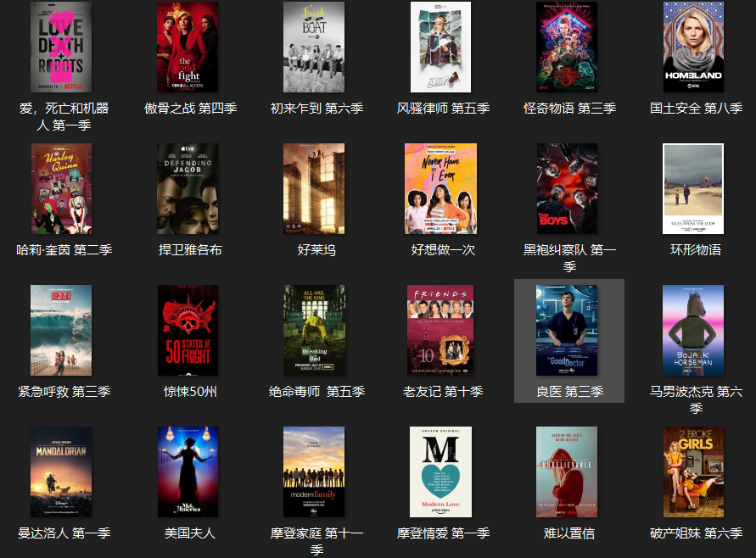Click the title 曼达洛人 第一季
This screenshot has width=756, height=558.
(64, 533)
